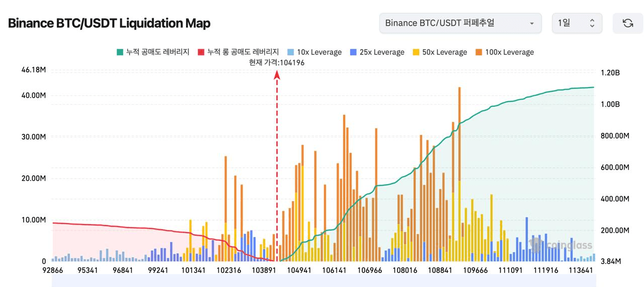Viewport: 644px width, 287px height.
Task: Click the light blue 10x Leverage swatch
Action: (290, 52)
